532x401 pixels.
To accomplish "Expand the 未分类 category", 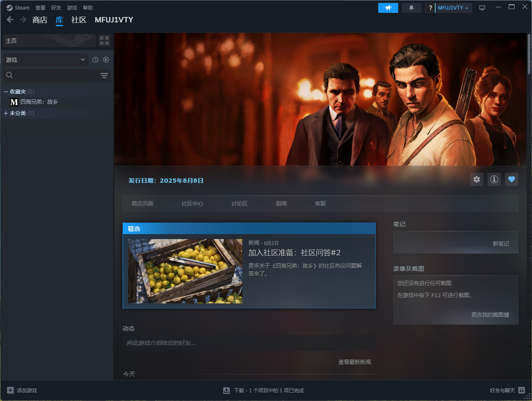I will pyautogui.click(x=6, y=113).
